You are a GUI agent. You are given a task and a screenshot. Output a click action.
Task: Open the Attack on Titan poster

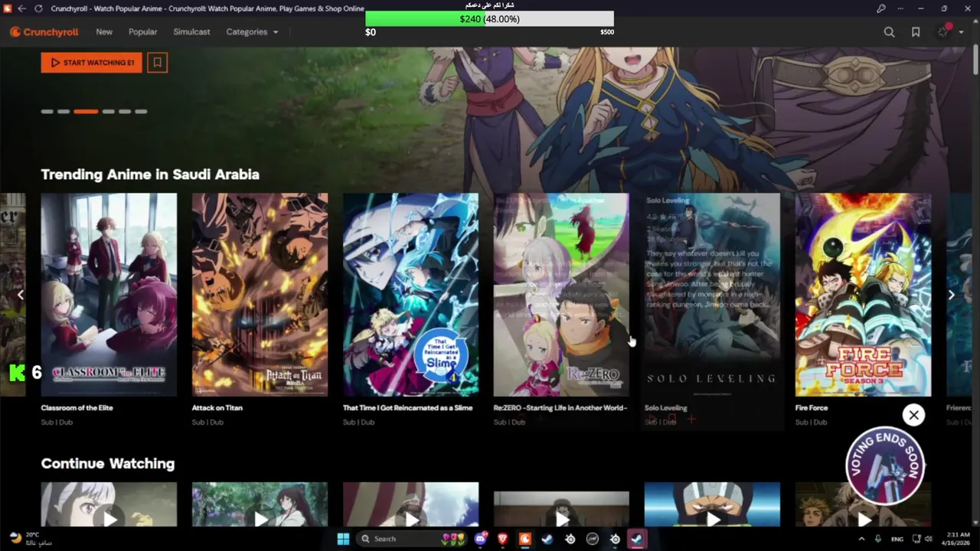pyautogui.click(x=260, y=295)
